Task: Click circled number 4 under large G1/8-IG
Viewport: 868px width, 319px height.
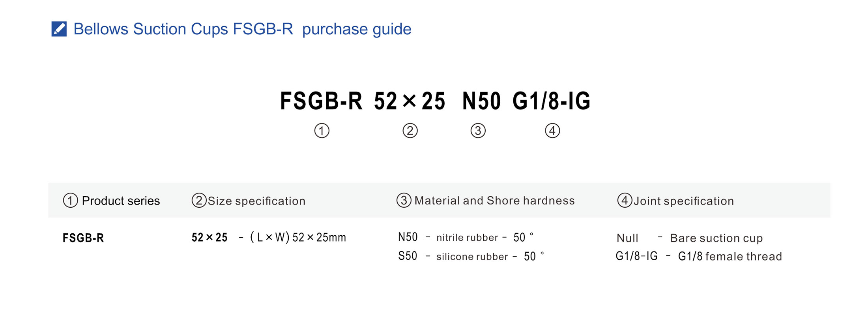Action: pos(552,131)
